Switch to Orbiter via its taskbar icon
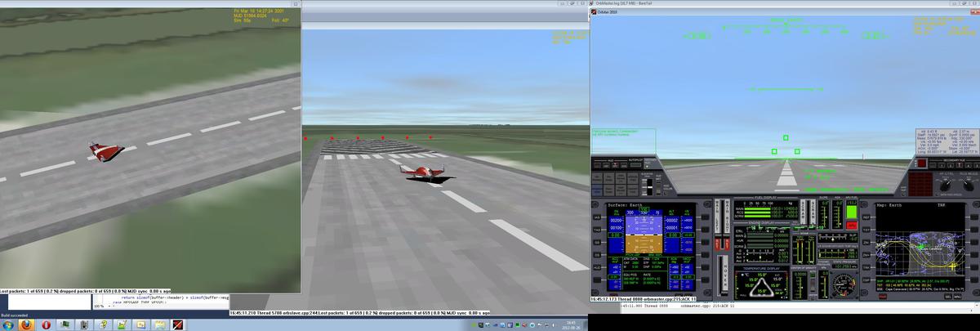The image size is (980, 331). click(177, 324)
